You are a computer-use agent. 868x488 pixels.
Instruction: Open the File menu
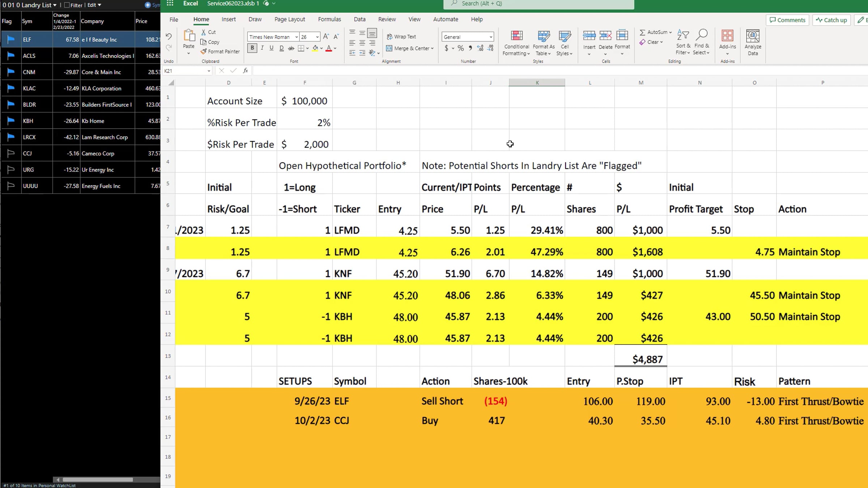(174, 20)
